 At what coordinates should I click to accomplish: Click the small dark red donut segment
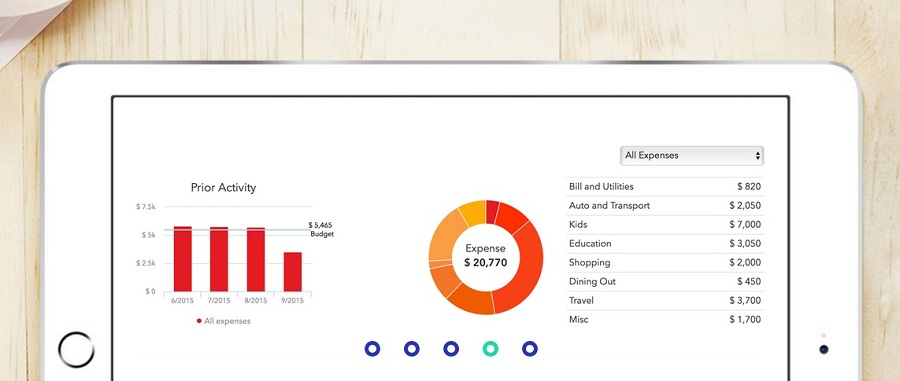pyautogui.click(x=492, y=211)
